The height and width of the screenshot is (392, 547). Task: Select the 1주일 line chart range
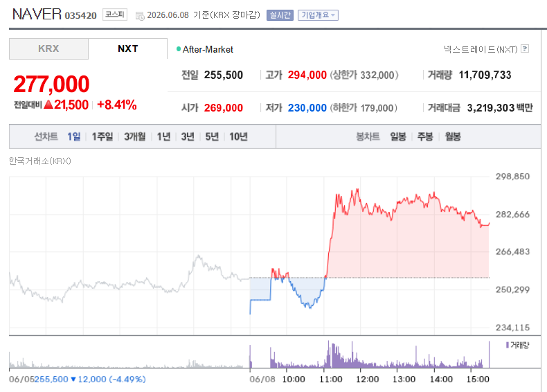coord(102,136)
